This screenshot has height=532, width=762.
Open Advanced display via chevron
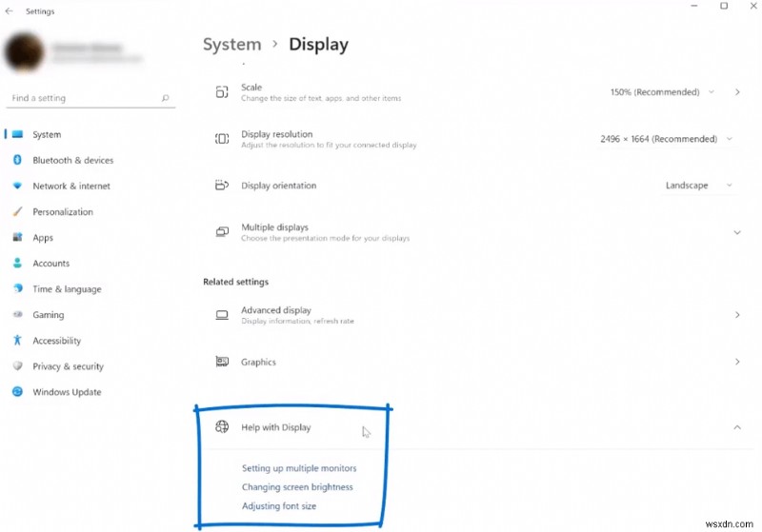pyautogui.click(x=737, y=315)
